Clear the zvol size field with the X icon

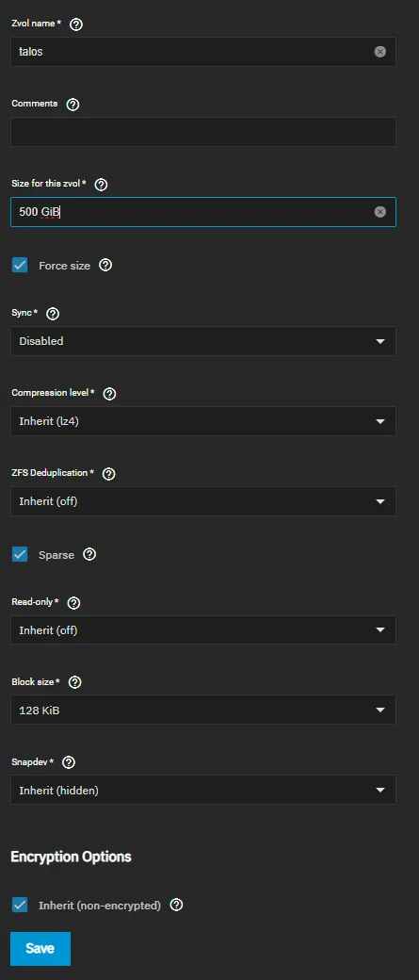[380, 212]
